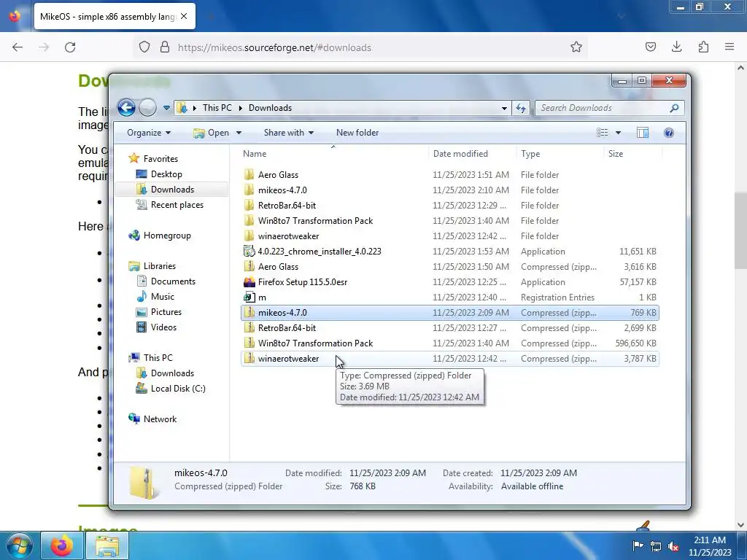747x560 pixels.
Task: Open recent locations dropdown arrow
Action: [x=166, y=108]
